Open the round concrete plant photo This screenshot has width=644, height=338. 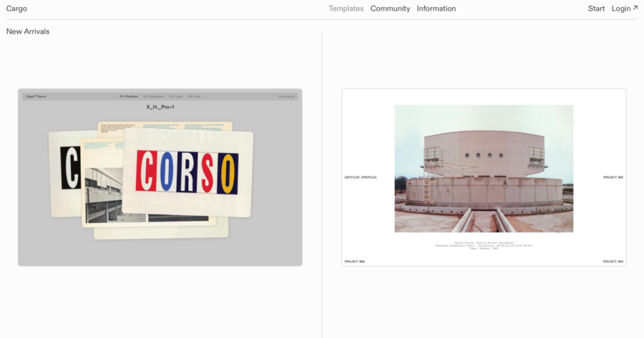pyautogui.click(x=484, y=169)
